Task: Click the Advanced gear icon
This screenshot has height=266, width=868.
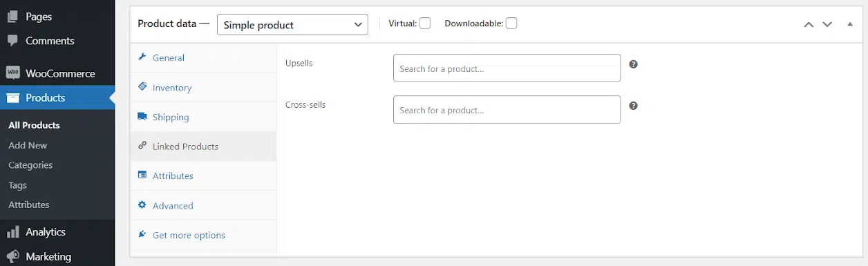Action: pos(142,205)
